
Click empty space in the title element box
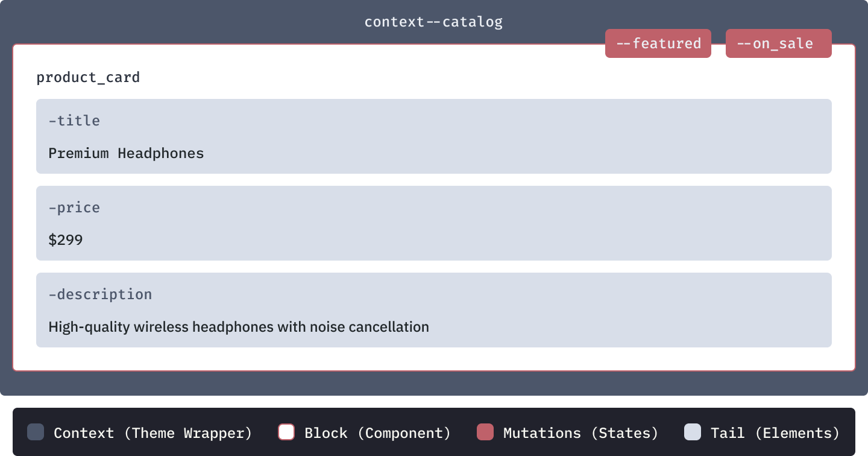[482, 136]
